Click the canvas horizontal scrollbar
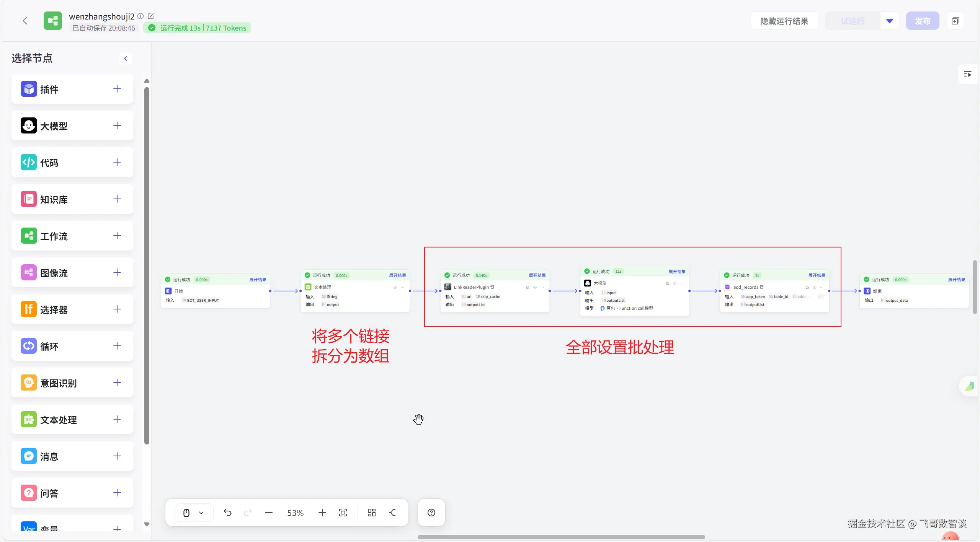Screen dimensions: 980x542 click(561, 537)
